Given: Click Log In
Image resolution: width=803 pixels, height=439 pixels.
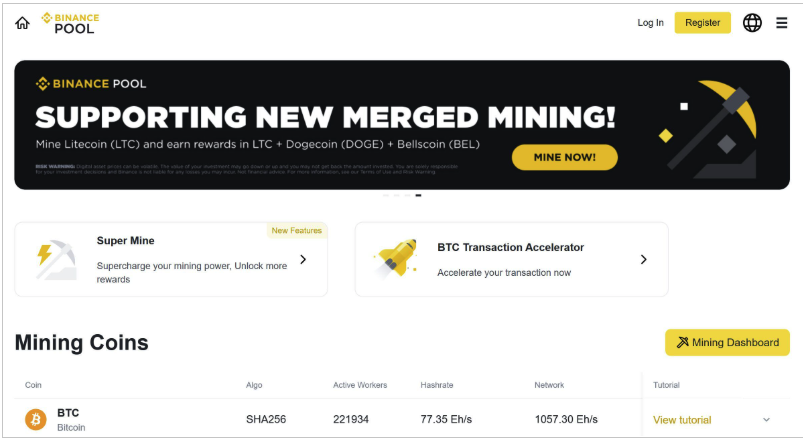Looking at the screenshot, I should [x=650, y=23].
